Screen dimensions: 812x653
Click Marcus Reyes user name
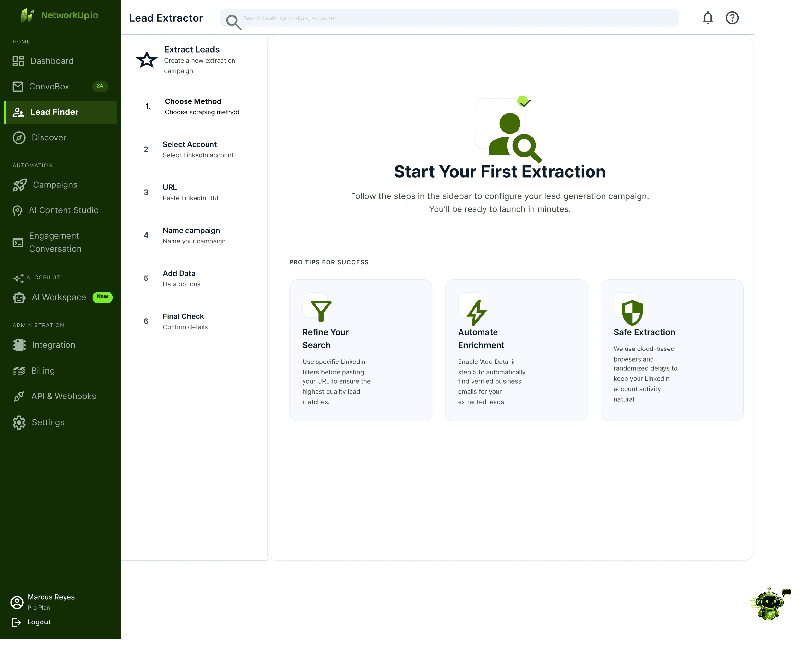point(51,597)
